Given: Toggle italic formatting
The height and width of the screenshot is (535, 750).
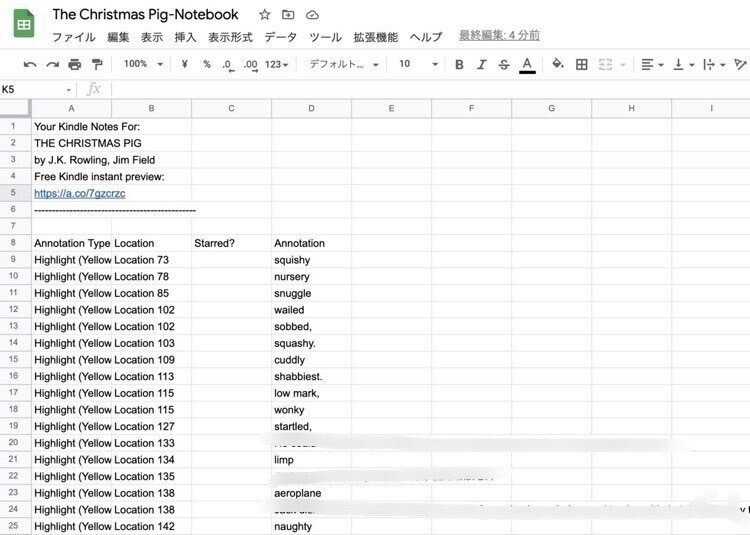Looking at the screenshot, I should pyautogui.click(x=482, y=65).
